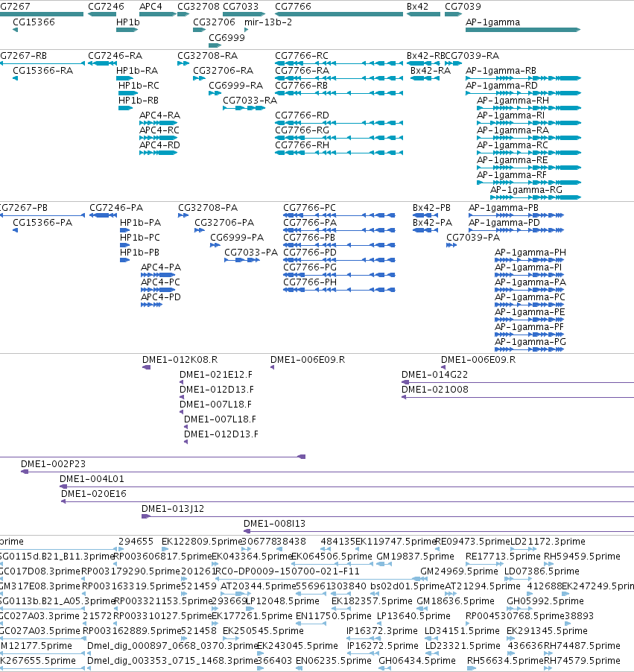Open protein label CG32708-PA

[208, 207]
